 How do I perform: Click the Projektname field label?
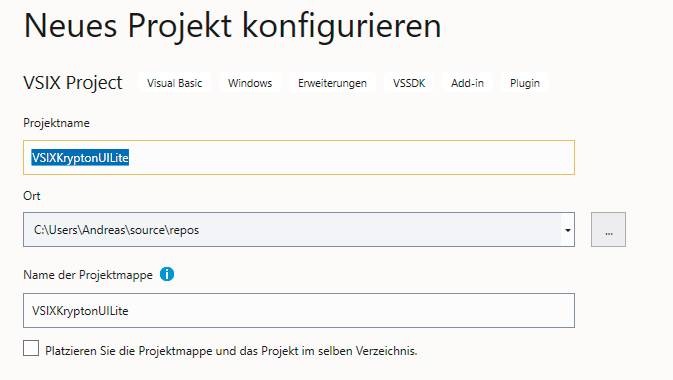(x=57, y=123)
